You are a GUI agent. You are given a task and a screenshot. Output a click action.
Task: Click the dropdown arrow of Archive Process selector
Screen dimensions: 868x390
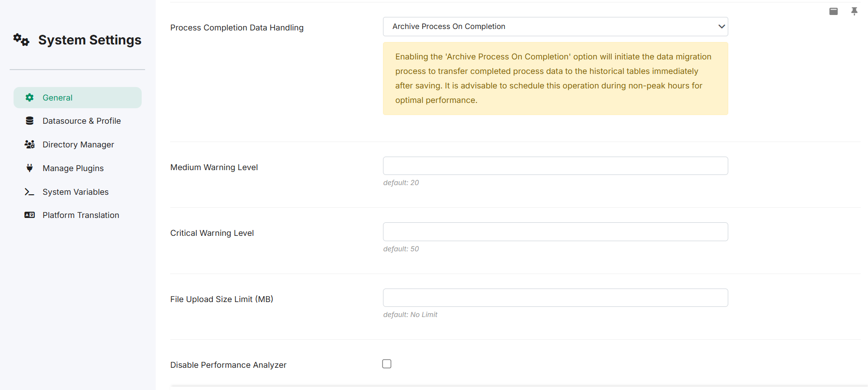click(721, 27)
